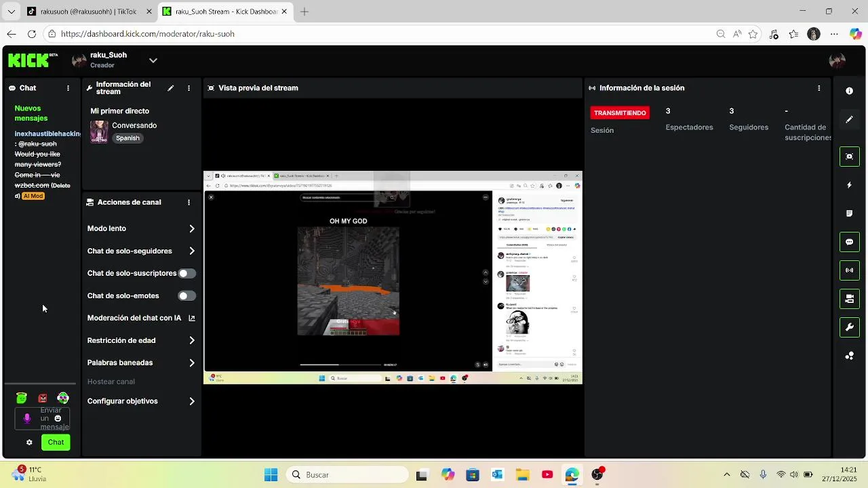Screen dimensions: 868x488
Task: Toggle Chat de solo-emotes switch
Action: pyautogui.click(x=186, y=296)
